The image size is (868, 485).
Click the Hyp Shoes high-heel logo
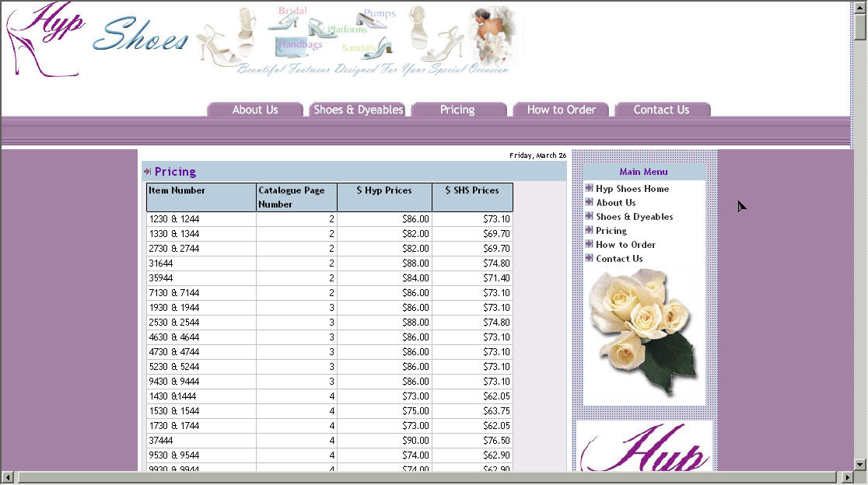pos(44,39)
